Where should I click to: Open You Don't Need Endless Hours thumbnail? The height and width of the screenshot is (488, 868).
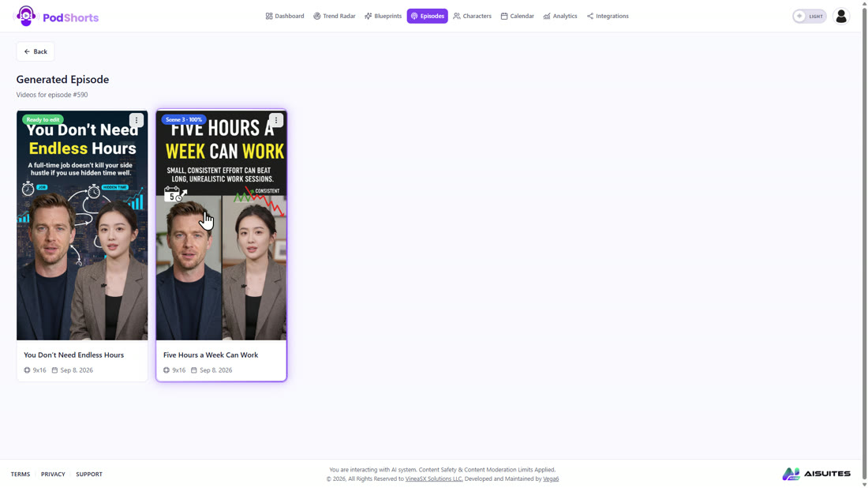82,226
